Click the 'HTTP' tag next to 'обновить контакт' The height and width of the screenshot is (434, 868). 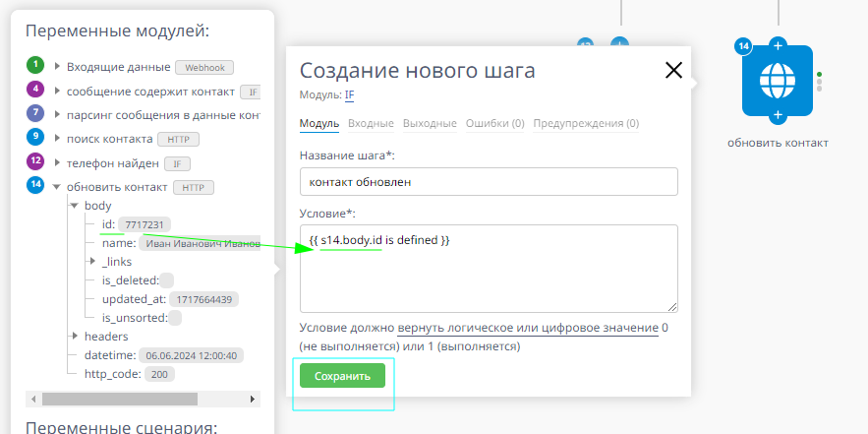tap(194, 187)
